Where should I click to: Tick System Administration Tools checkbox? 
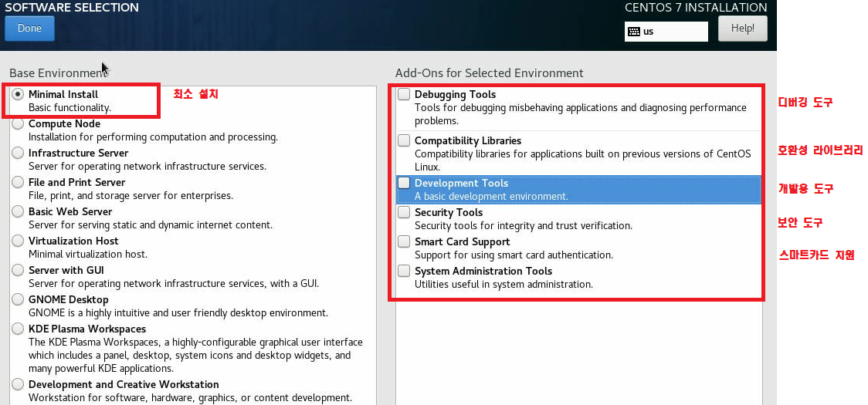[x=404, y=271]
